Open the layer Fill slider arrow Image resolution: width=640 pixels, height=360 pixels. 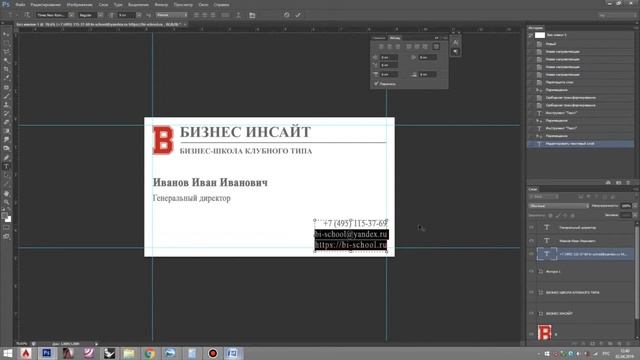pos(634,215)
